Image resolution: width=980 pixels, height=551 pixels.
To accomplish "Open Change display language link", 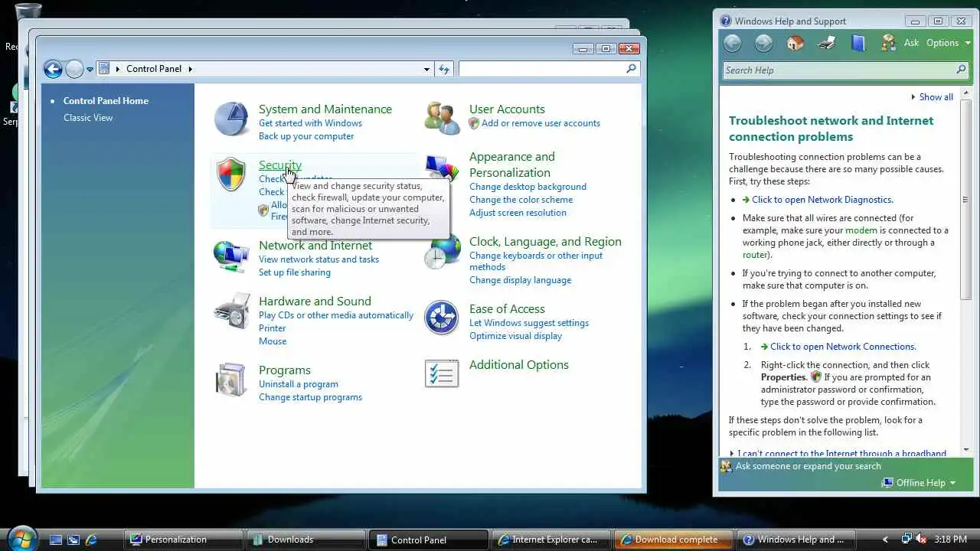I will pyautogui.click(x=520, y=280).
